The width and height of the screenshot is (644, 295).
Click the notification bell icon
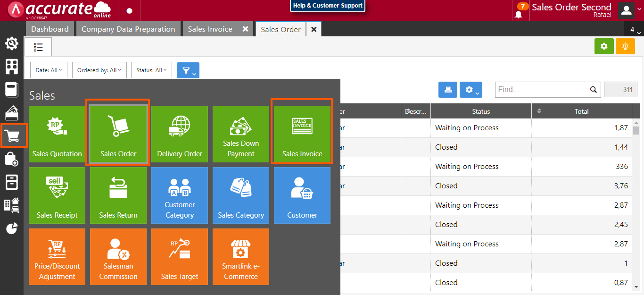pos(519,14)
